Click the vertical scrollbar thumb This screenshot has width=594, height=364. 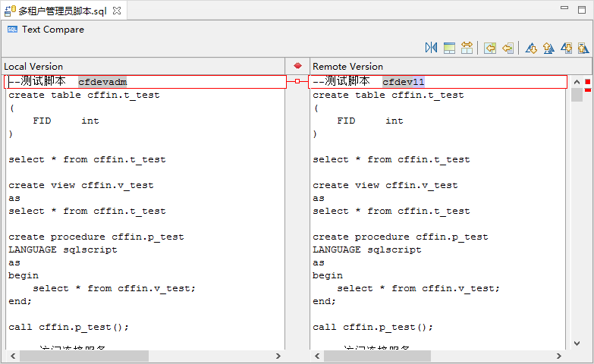tap(577, 95)
